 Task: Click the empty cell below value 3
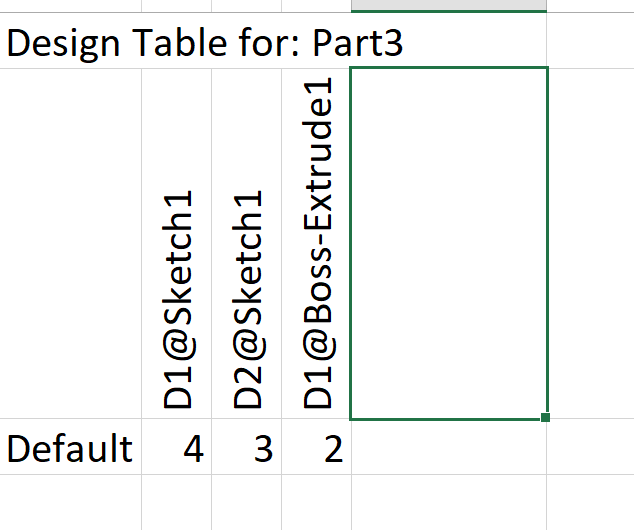click(247, 503)
